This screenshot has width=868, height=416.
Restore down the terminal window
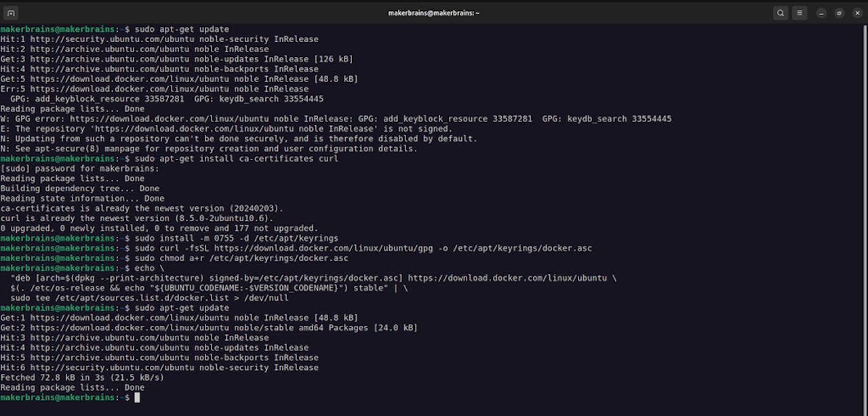pyautogui.click(x=840, y=12)
